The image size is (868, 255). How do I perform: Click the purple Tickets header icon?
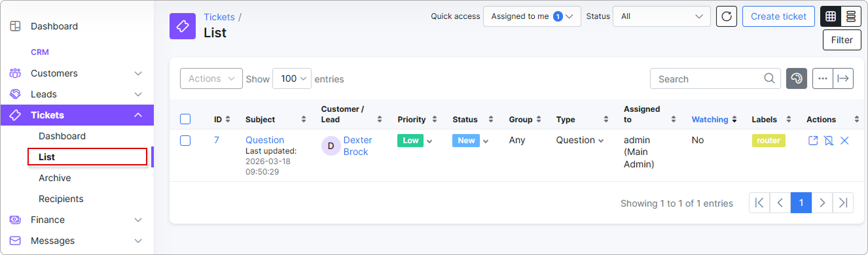click(183, 26)
